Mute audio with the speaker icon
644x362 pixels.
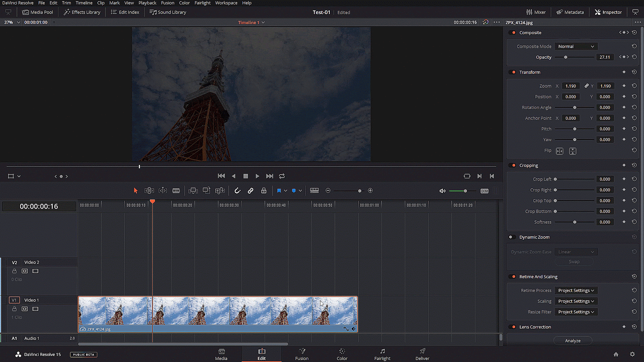[x=442, y=191]
